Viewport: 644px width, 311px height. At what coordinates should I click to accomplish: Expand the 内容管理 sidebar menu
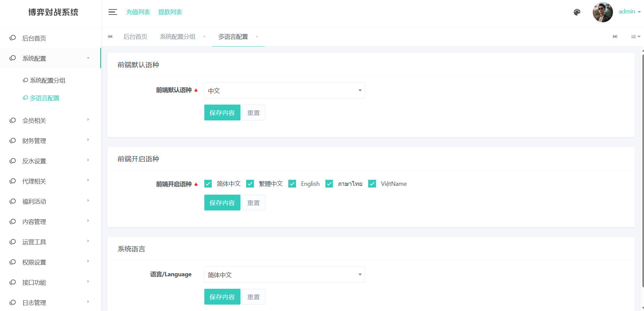(51, 222)
